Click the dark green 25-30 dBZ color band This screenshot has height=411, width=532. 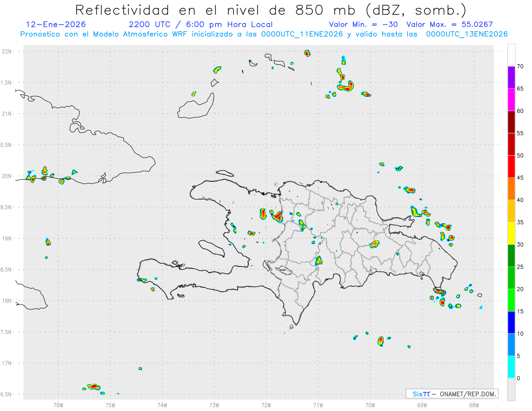(x=511, y=255)
